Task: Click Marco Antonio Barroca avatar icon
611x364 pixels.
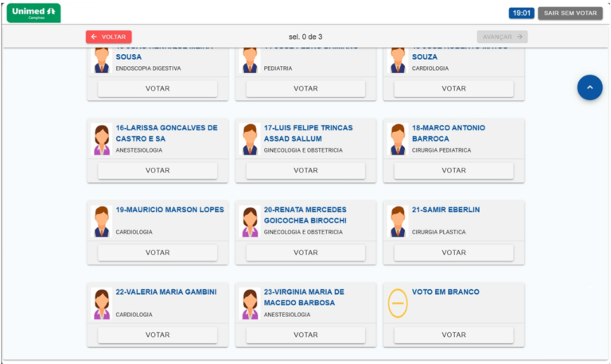Action: [x=398, y=139]
